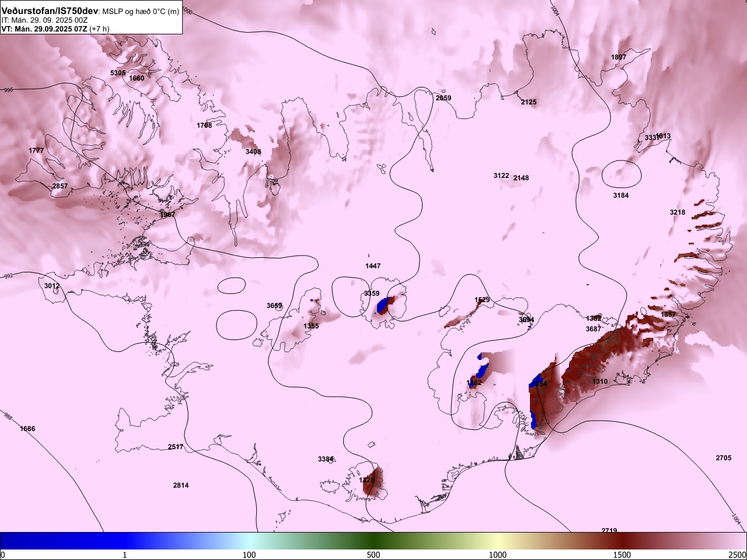
Task: Click the Veðurstofan/IS750dev title text
Action: click(x=50, y=11)
